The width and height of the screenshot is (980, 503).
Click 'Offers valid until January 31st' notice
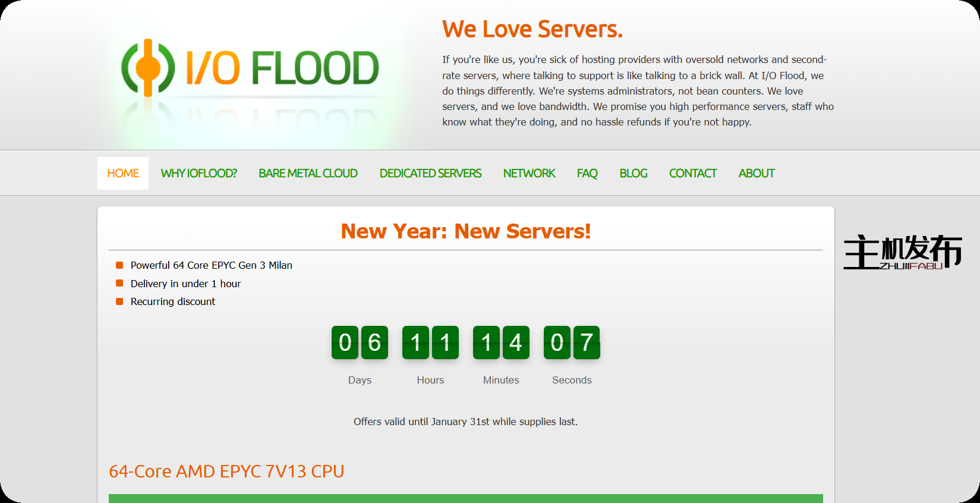[x=465, y=422]
